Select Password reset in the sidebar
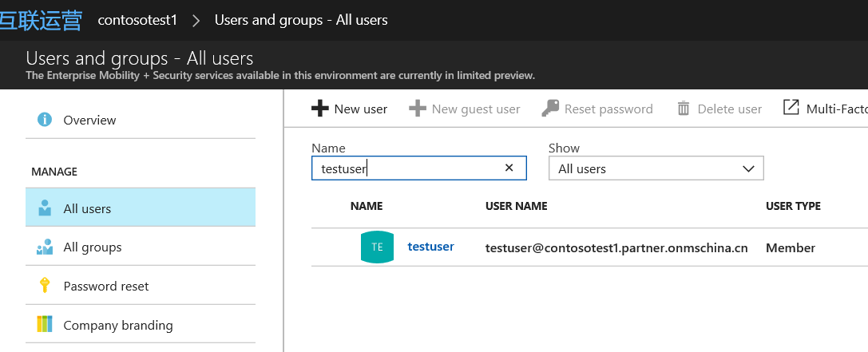This screenshot has height=352, width=868. tap(105, 286)
